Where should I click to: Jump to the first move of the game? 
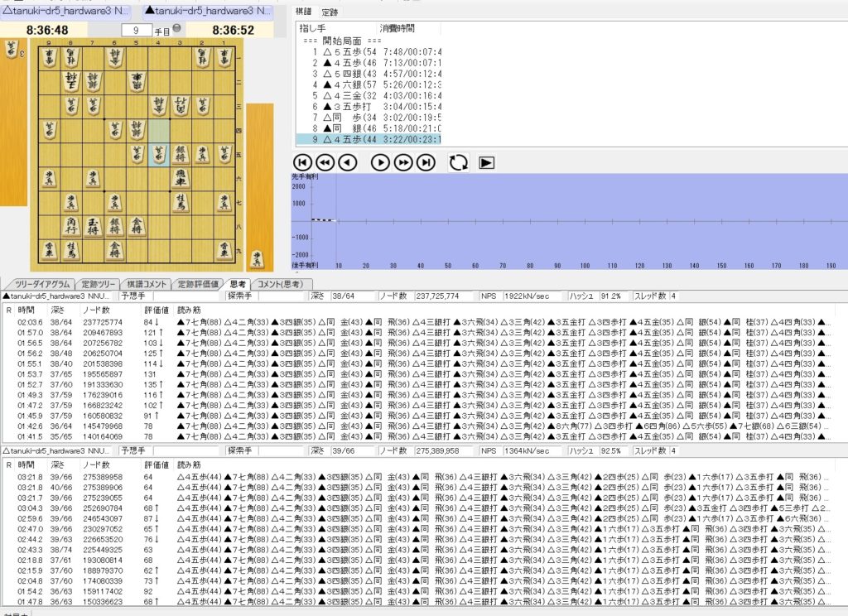coord(303,162)
